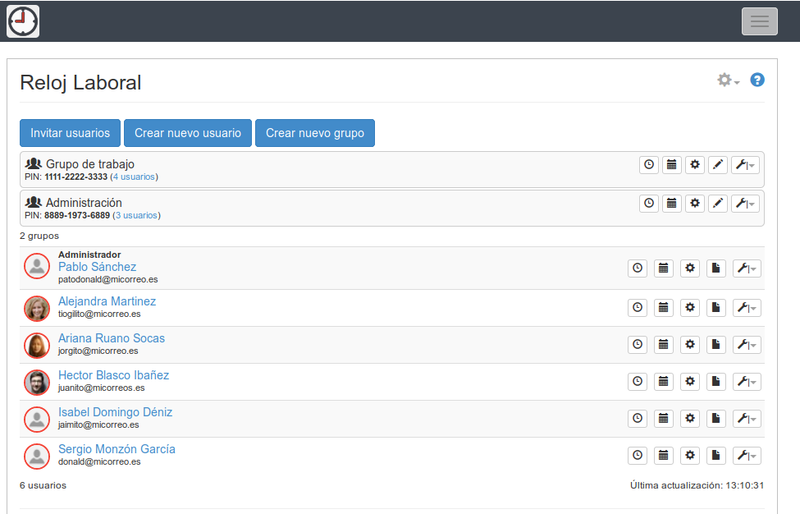Edit Grupo de trabajo with pencil icon
800x514 pixels.
[x=718, y=165]
